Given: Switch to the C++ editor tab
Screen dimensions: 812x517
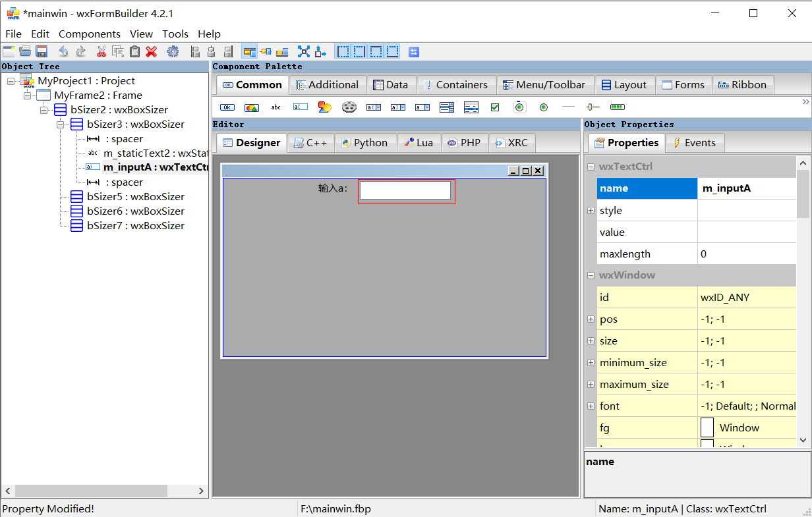Looking at the screenshot, I should click(310, 142).
